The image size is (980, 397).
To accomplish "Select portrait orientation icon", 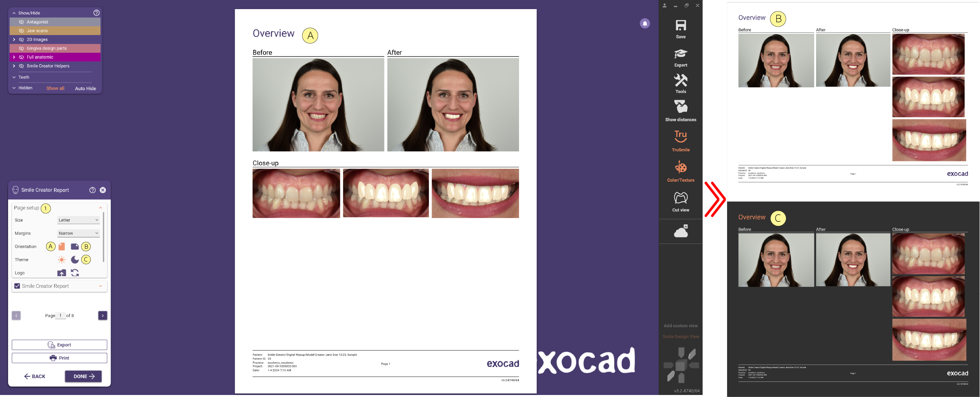I will pos(62,246).
